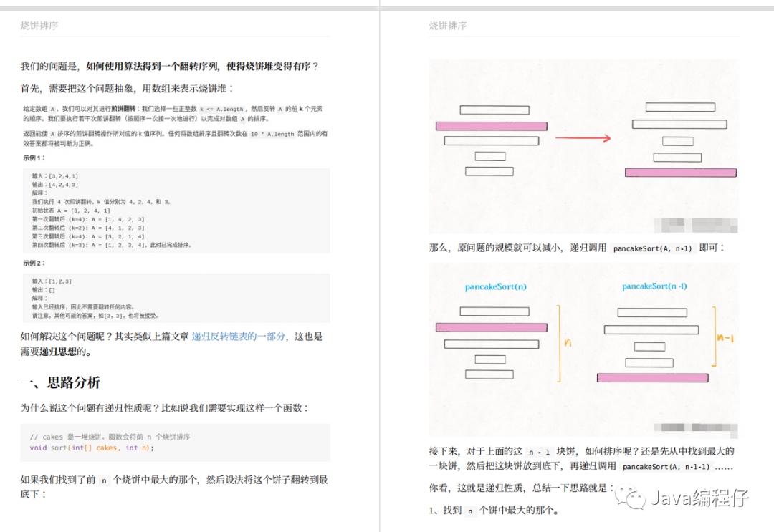Viewport: 774px width, 532px height.
Task: Click the bottom pink pancake in the pancakeSort(n-1) stack
Action: pyautogui.click(x=652, y=377)
